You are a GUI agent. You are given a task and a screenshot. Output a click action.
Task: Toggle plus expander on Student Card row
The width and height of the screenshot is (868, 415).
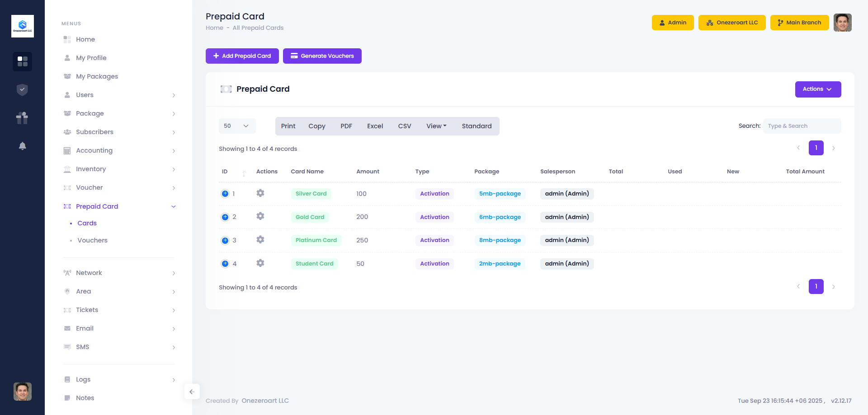225,264
